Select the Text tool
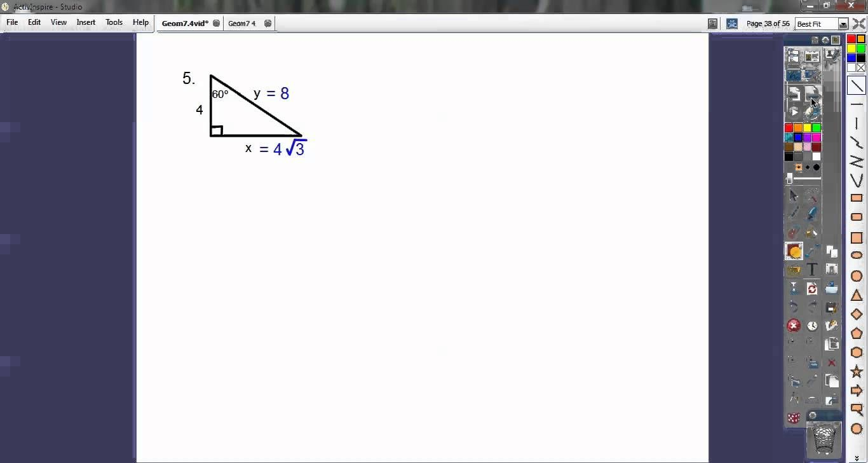Screen dimensions: 868x463 pos(811,270)
